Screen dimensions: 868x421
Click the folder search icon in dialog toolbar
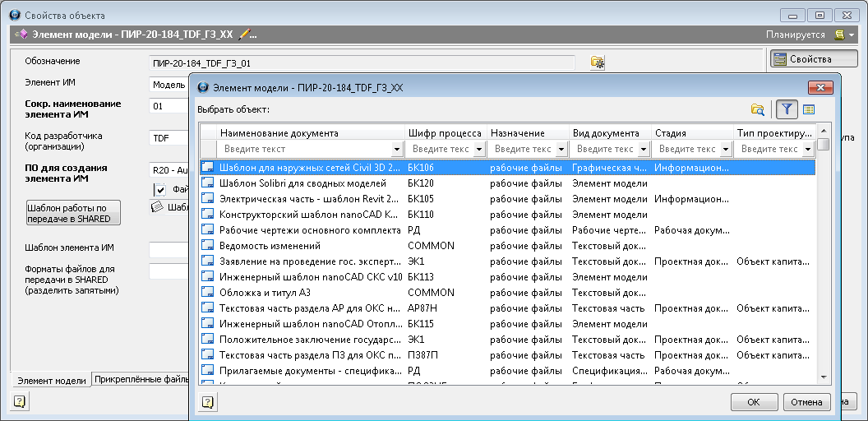point(757,109)
